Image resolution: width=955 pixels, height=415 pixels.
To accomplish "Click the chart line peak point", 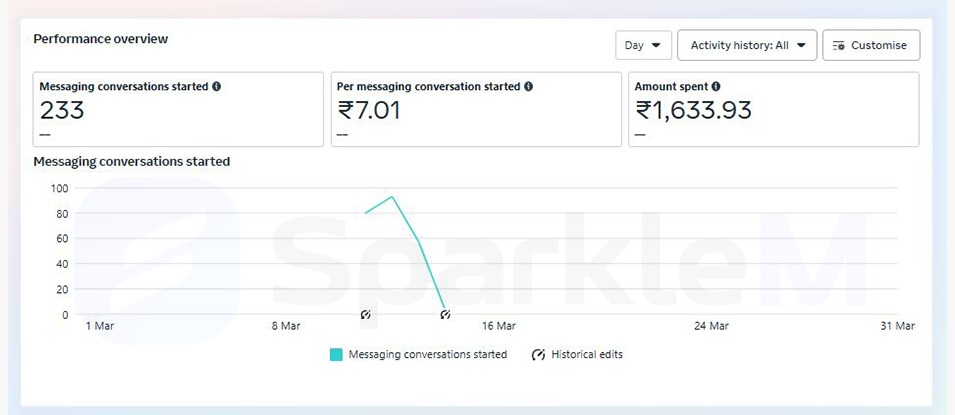I will [392, 197].
